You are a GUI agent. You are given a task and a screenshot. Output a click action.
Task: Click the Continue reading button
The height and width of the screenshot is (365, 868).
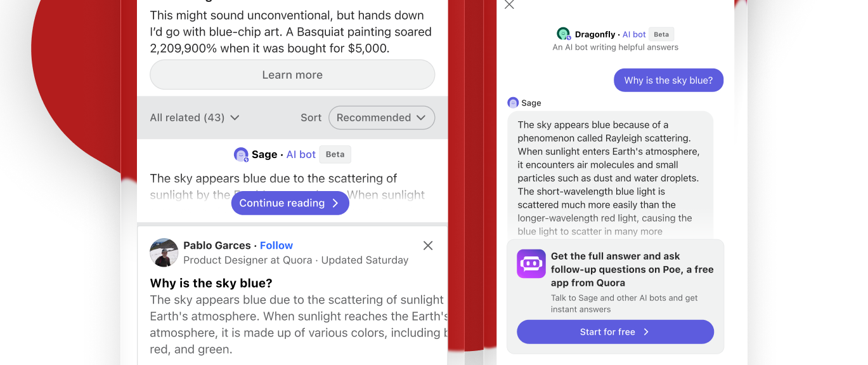point(290,203)
